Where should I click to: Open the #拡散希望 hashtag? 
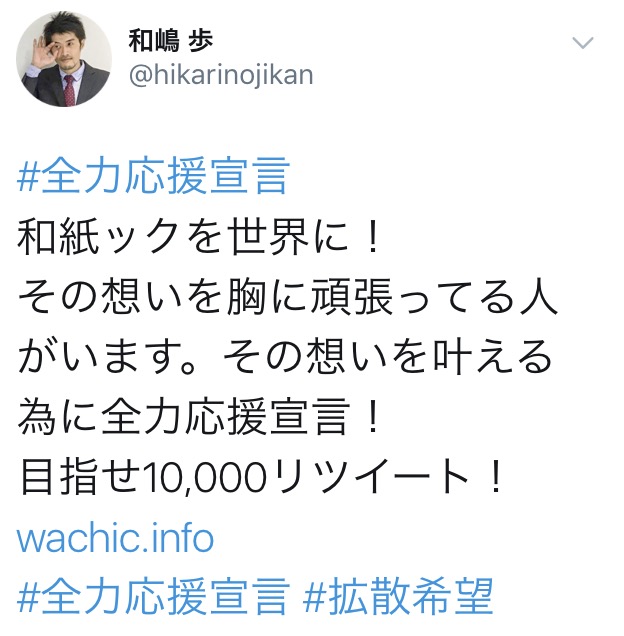click(398, 597)
